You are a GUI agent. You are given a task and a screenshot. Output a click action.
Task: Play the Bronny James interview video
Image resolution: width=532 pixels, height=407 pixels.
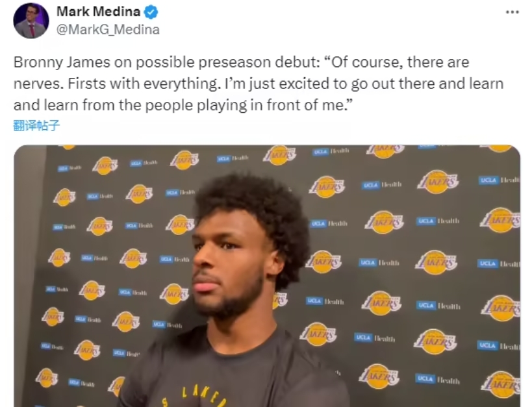click(x=267, y=276)
